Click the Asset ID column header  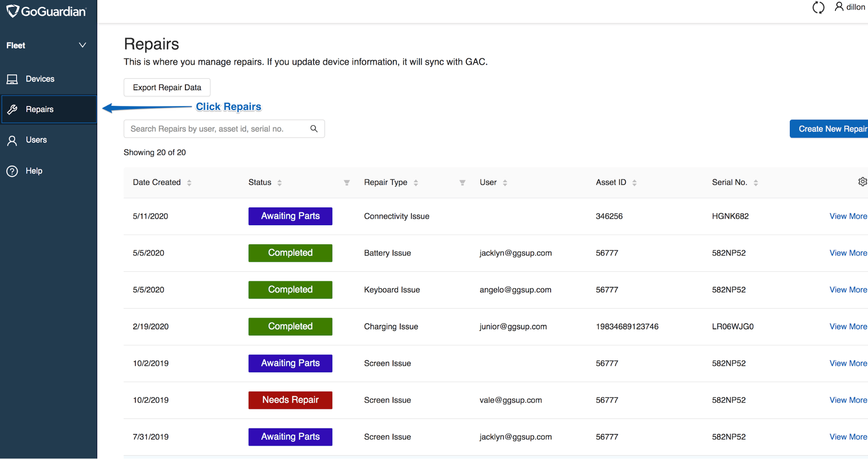[x=611, y=183]
